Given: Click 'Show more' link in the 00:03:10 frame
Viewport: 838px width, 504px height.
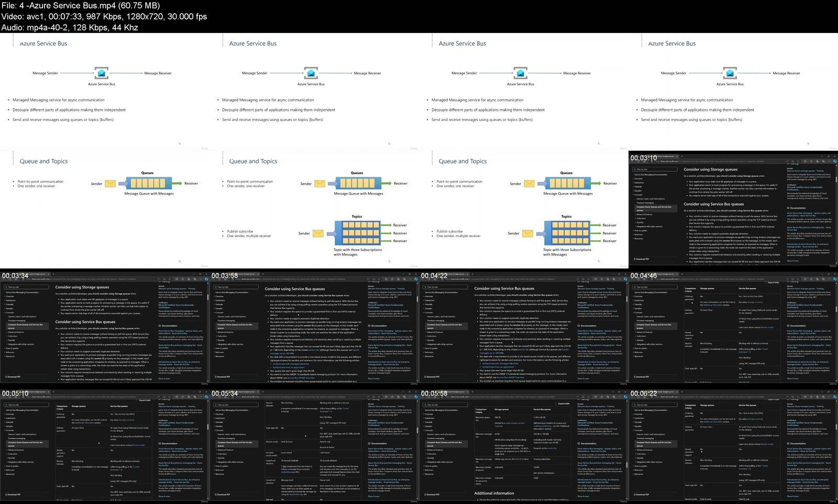Looking at the screenshot, I should tap(792, 261).
